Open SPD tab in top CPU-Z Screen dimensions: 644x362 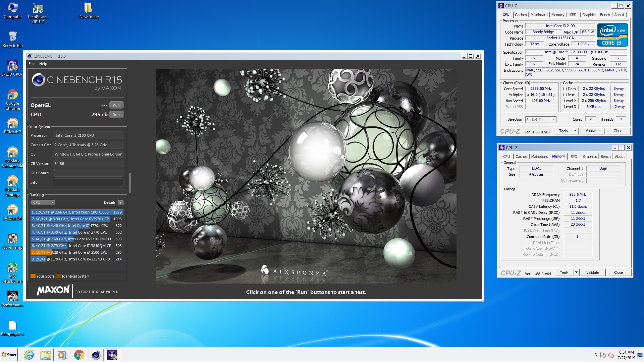click(x=573, y=15)
